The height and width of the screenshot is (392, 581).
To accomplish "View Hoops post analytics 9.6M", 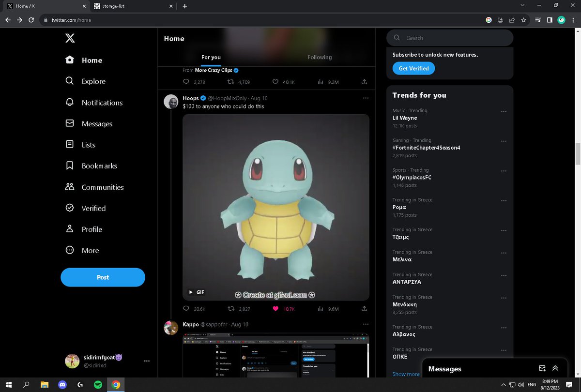I will pyautogui.click(x=320, y=309).
